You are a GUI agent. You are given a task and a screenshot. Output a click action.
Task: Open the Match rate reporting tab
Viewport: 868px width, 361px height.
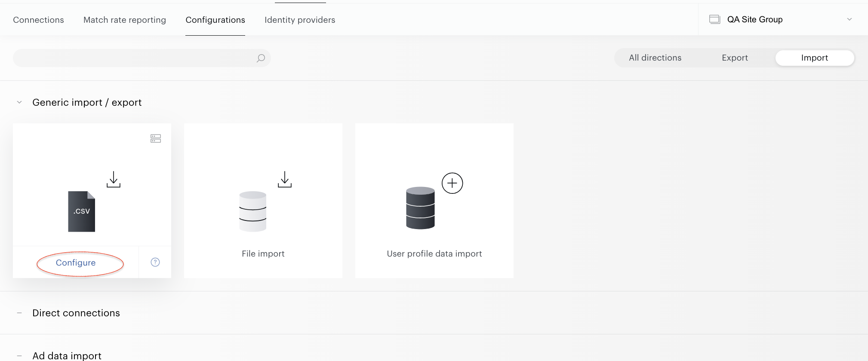point(125,20)
